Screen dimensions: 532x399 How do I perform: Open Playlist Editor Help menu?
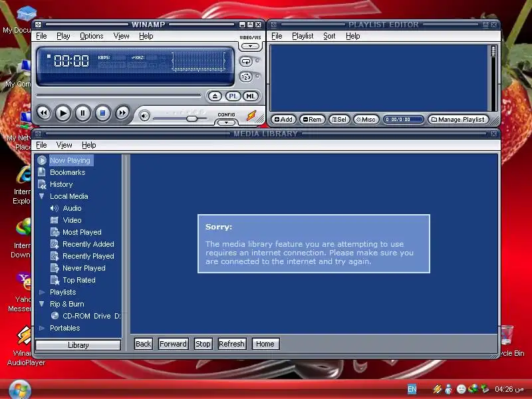click(353, 36)
